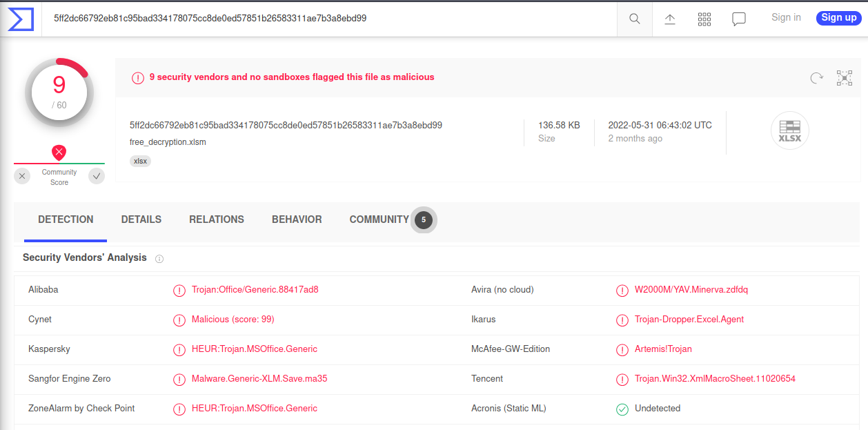
Task: Click the community score shield marker
Action: [x=59, y=153]
